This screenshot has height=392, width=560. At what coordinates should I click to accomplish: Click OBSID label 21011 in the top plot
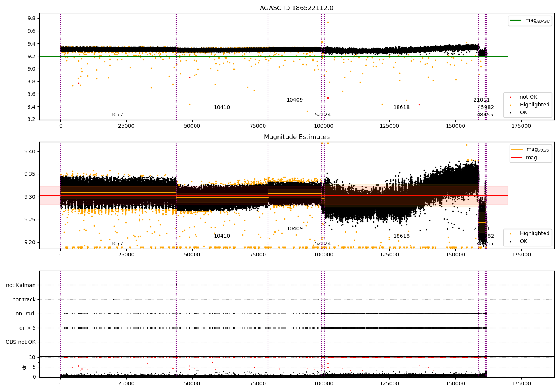(x=482, y=100)
